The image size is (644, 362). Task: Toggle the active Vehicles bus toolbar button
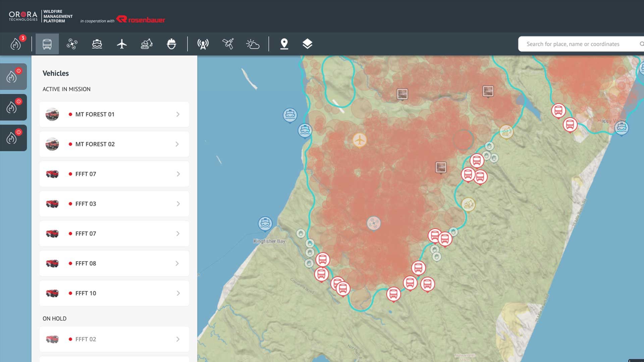[47, 44]
